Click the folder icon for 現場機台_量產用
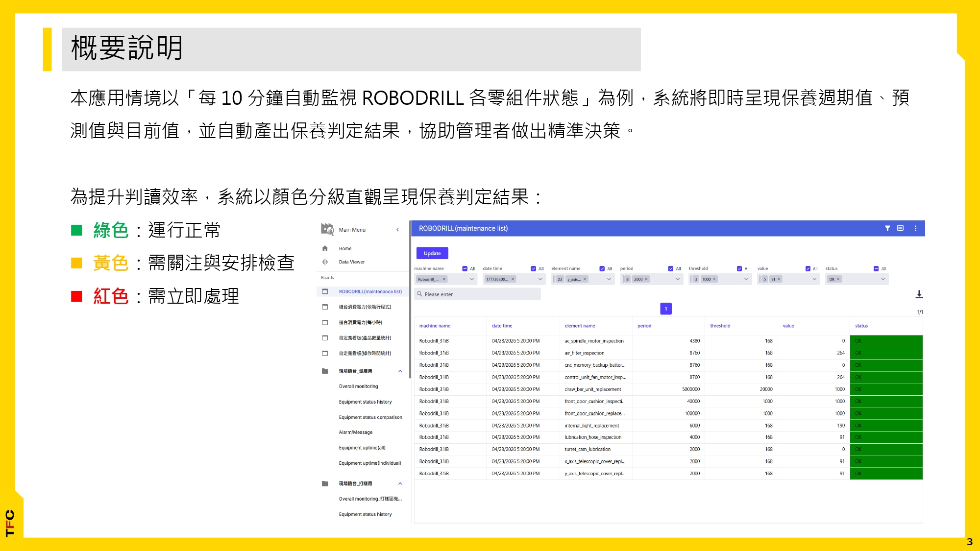Screen dimensions: 980x551 click(325, 371)
